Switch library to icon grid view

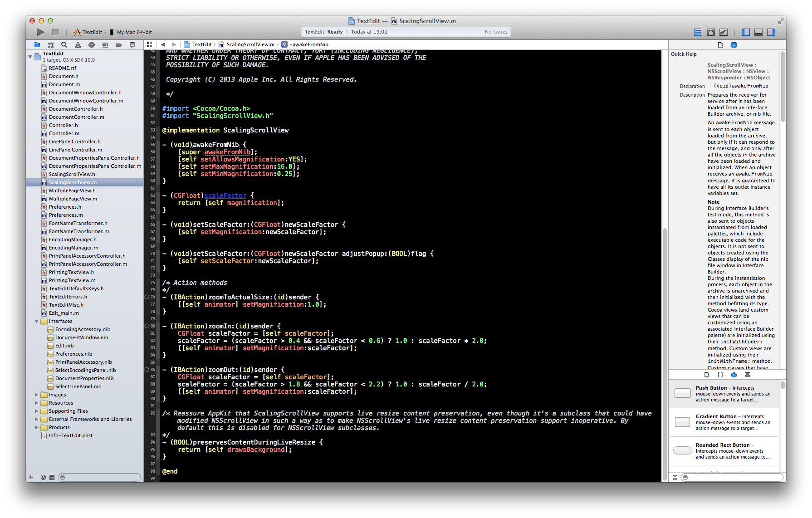pos(675,477)
